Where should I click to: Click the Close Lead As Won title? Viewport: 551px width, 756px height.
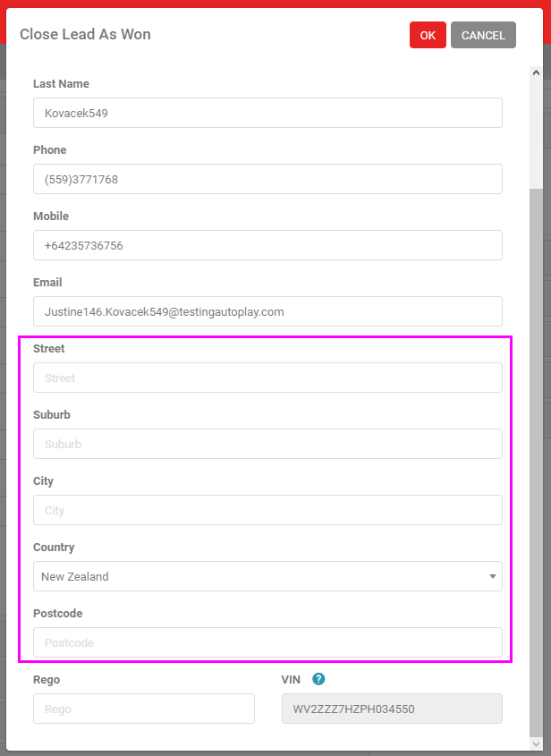click(x=85, y=34)
